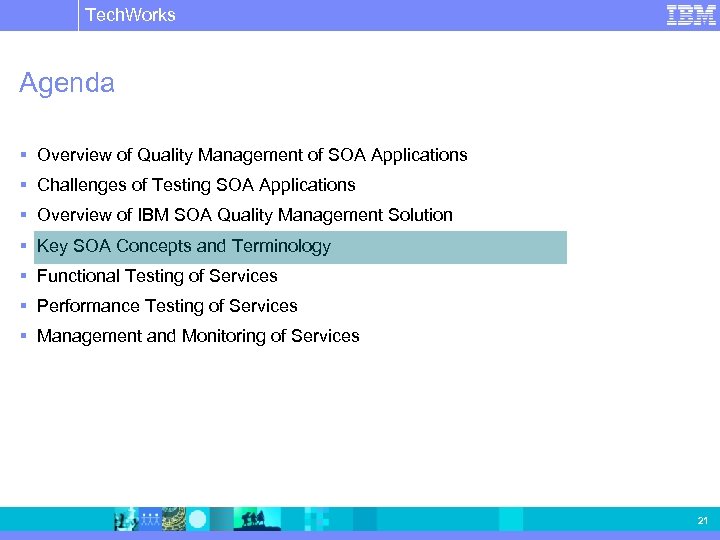The image size is (720, 540).
Task: Select 'Overview of Quality Management of SOA Applications'
Action: 252,155
